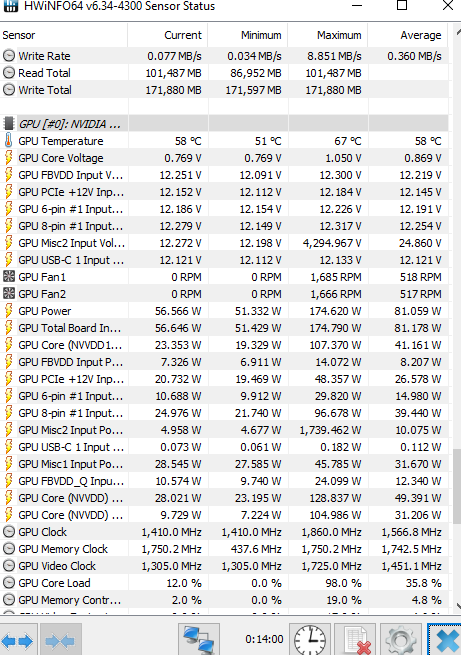Select the GPU Core Load row label
This screenshot has height=655, width=461.
pyautogui.click(x=54, y=583)
